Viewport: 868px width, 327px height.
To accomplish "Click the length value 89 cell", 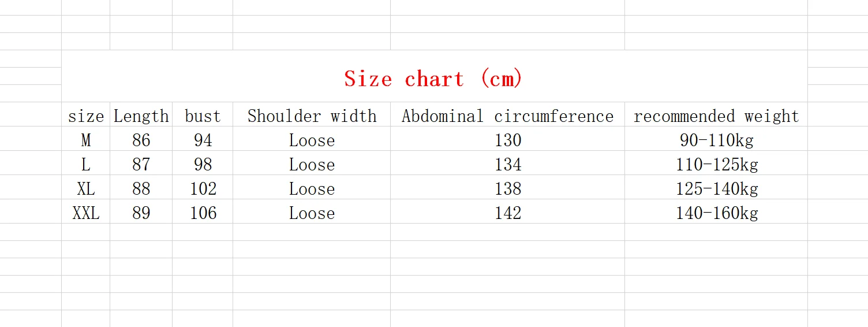I will (141, 211).
